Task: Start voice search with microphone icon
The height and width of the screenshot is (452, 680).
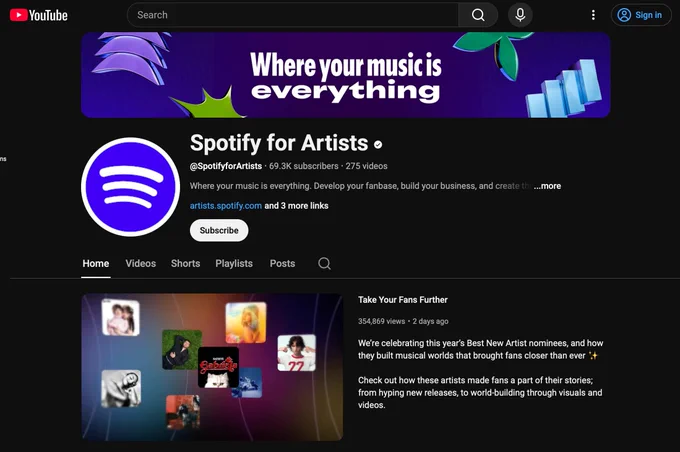Action: click(520, 15)
